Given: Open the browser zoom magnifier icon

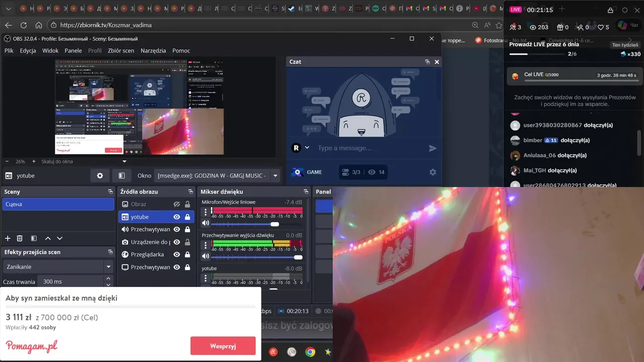Looking at the screenshot, I should click(475, 25).
